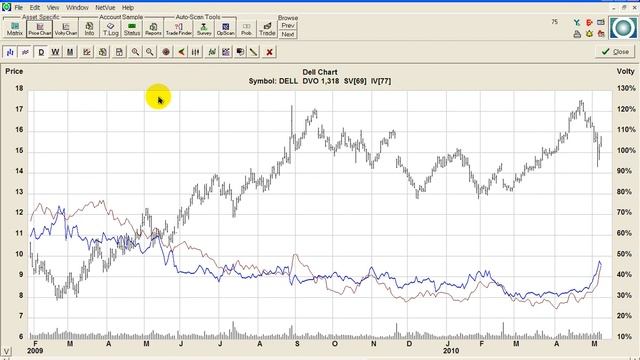
Task: Toggle the volatility lines chart icon
Action: [25, 52]
